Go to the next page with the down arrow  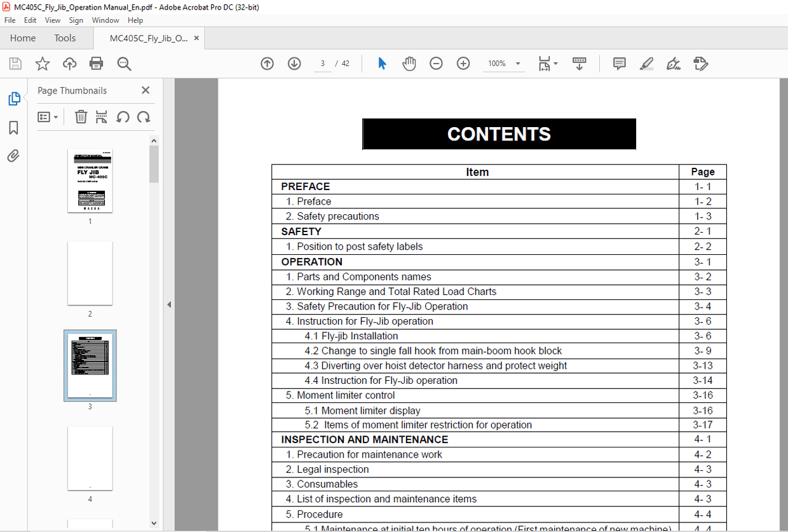coord(294,64)
